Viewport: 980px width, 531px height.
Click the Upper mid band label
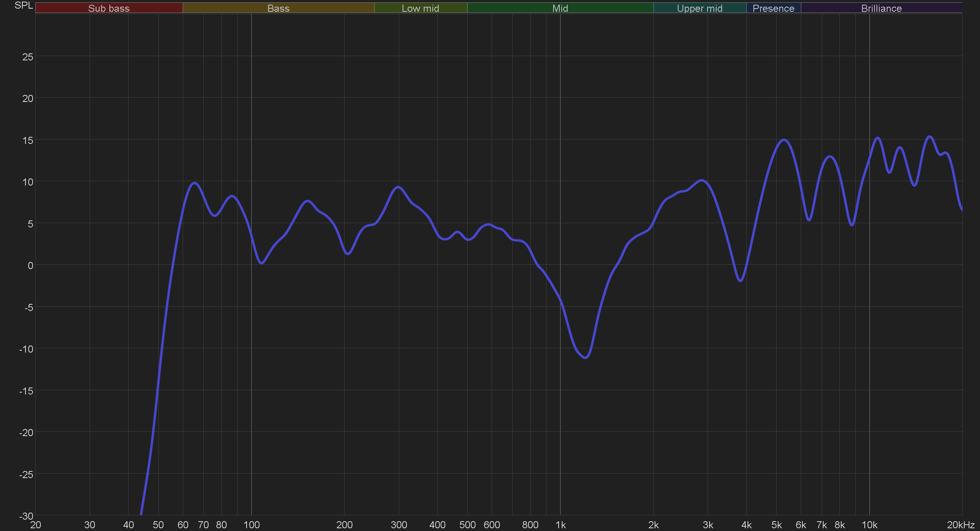point(699,8)
